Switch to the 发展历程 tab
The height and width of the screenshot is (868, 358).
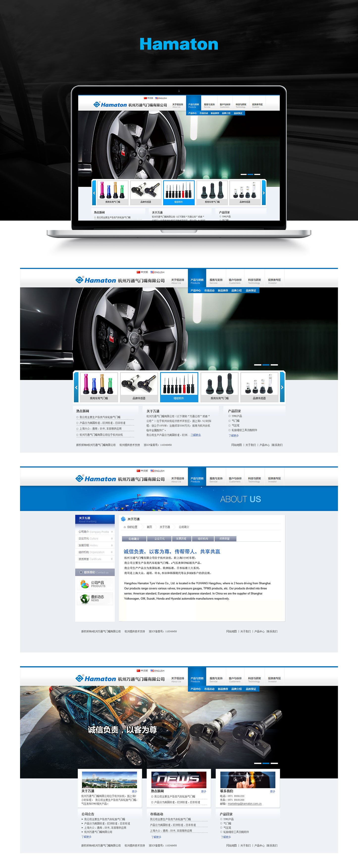point(181,539)
